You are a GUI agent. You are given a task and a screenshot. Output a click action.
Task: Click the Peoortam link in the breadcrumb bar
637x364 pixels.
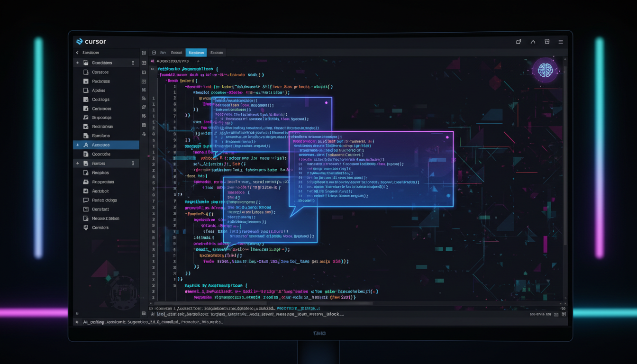(299, 307)
